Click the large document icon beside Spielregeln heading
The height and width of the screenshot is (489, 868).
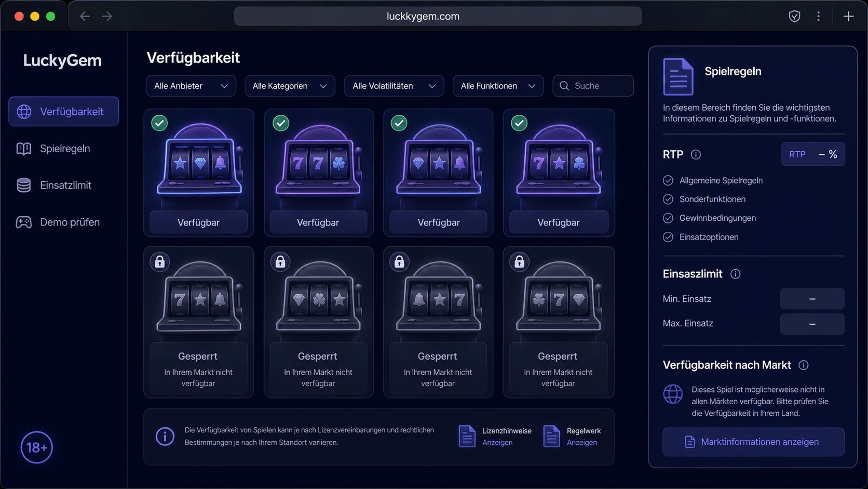(678, 76)
